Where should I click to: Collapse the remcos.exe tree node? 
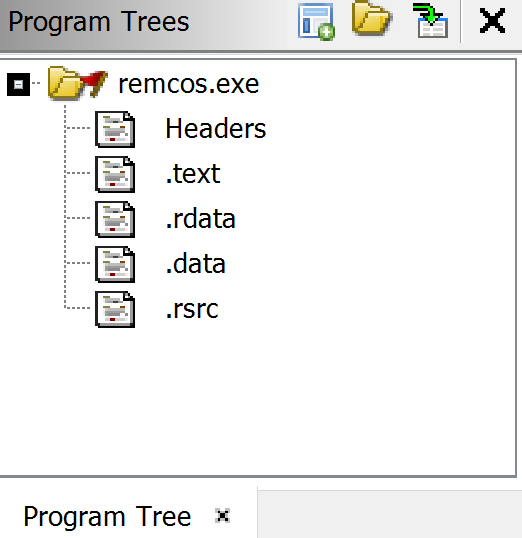(19, 84)
